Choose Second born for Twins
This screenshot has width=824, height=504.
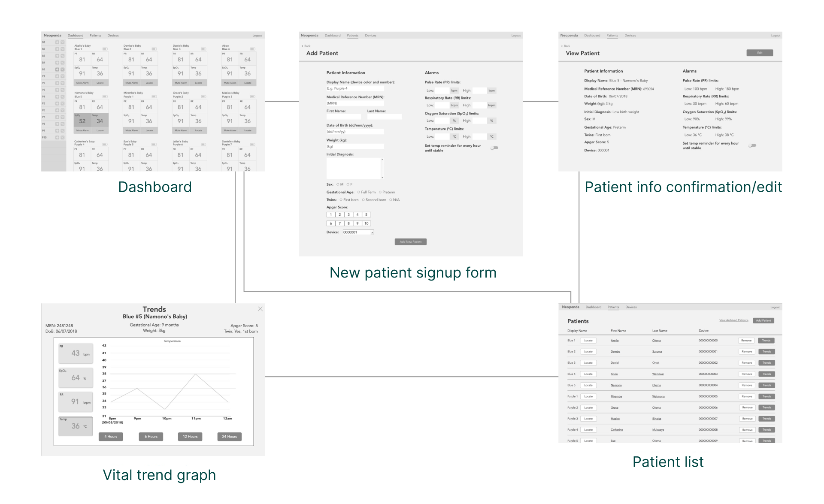tap(364, 200)
